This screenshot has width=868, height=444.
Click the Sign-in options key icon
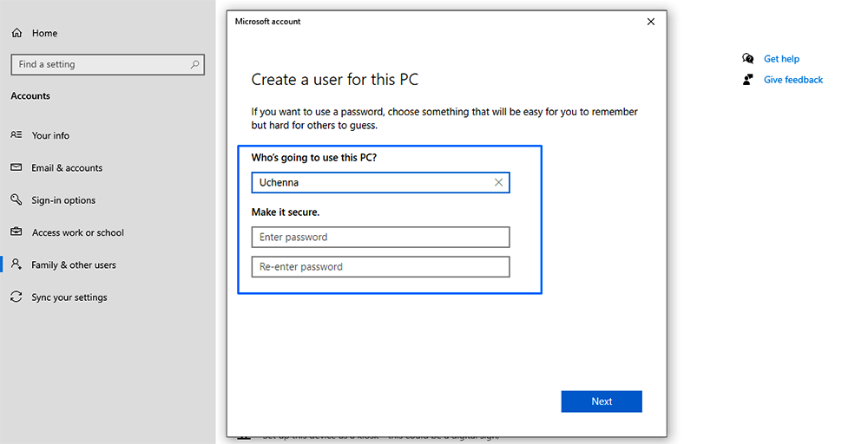16,199
